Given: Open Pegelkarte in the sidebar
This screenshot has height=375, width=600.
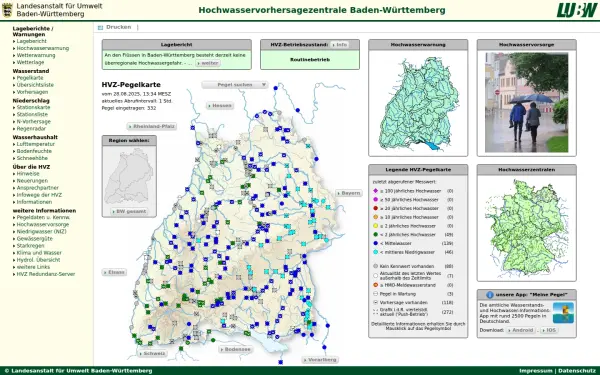Looking at the screenshot, I should (x=30, y=78).
